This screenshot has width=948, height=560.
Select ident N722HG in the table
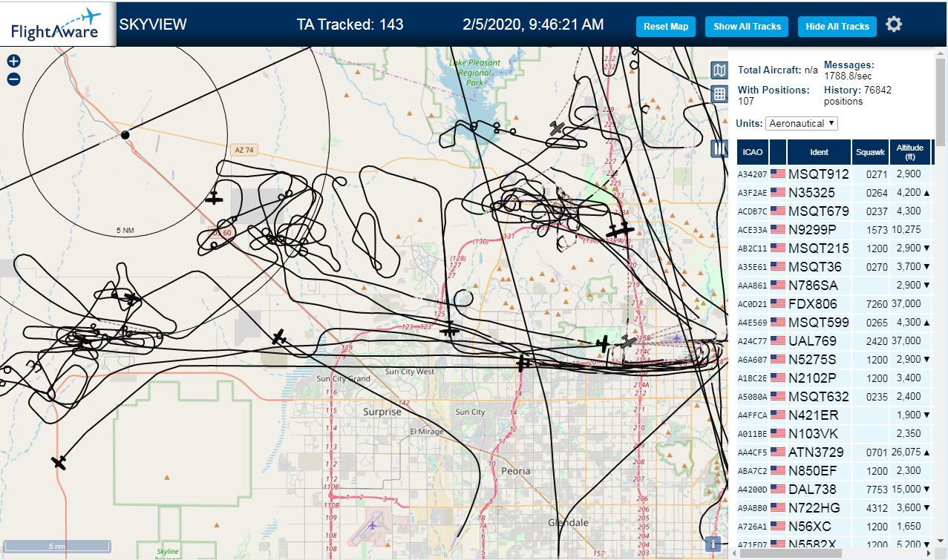814,508
